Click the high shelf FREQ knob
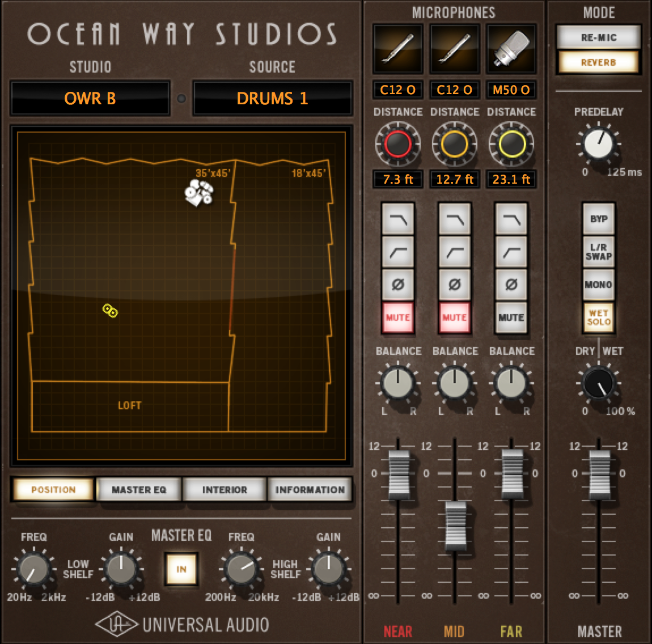 click(241, 569)
